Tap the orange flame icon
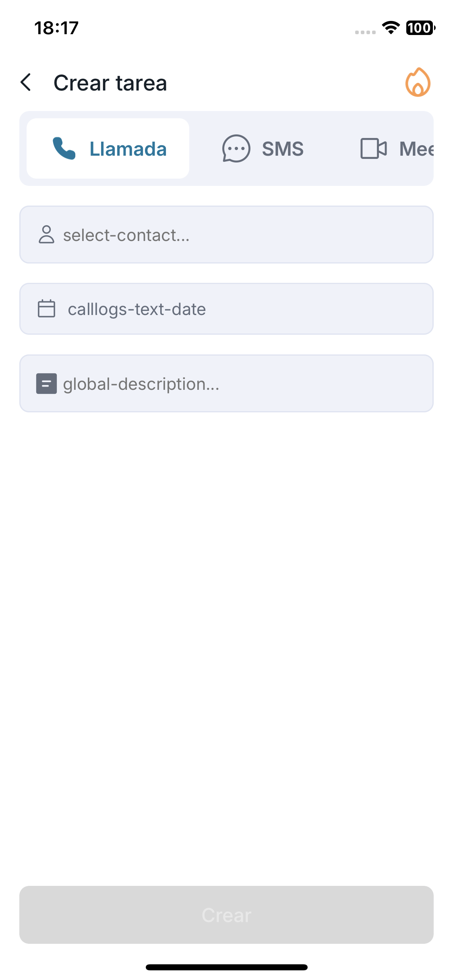 click(418, 82)
